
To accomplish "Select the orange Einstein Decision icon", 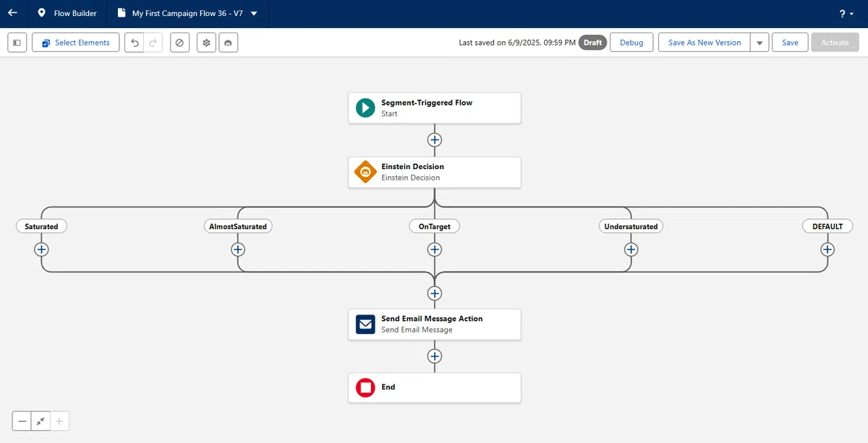I will (x=366, y=172).
